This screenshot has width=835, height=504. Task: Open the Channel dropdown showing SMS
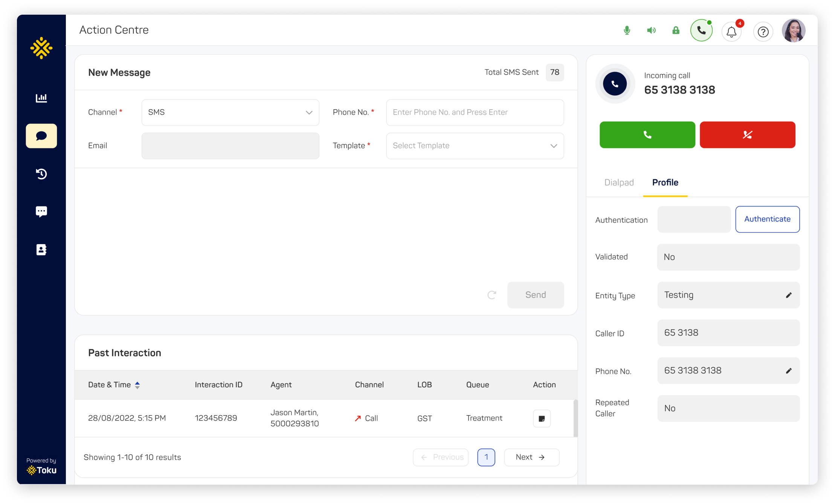230,112
